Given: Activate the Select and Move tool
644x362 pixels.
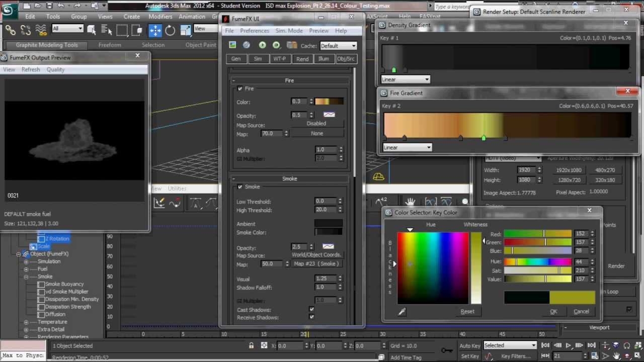Looking at the screenshot, I should (155, 31).
